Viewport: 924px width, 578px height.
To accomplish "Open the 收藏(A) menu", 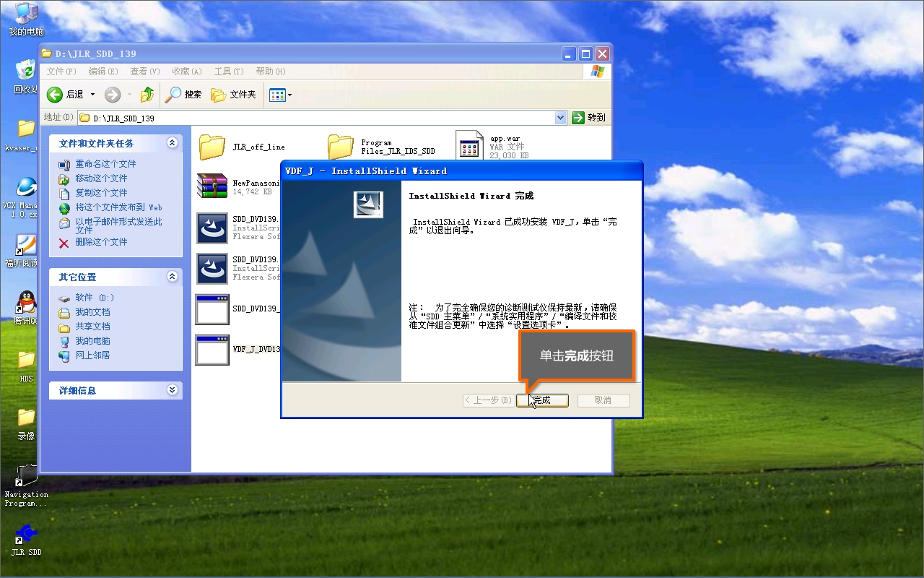I will [x=186, y=72].
